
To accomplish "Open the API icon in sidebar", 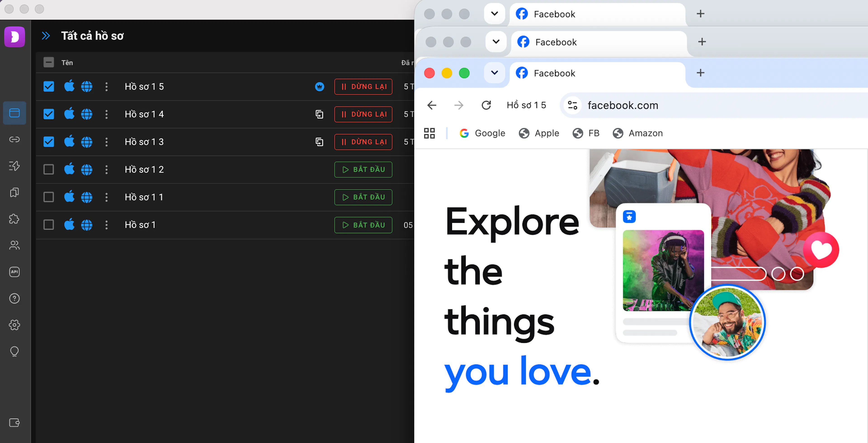I will pyautogui.click(x=14, y=272).
